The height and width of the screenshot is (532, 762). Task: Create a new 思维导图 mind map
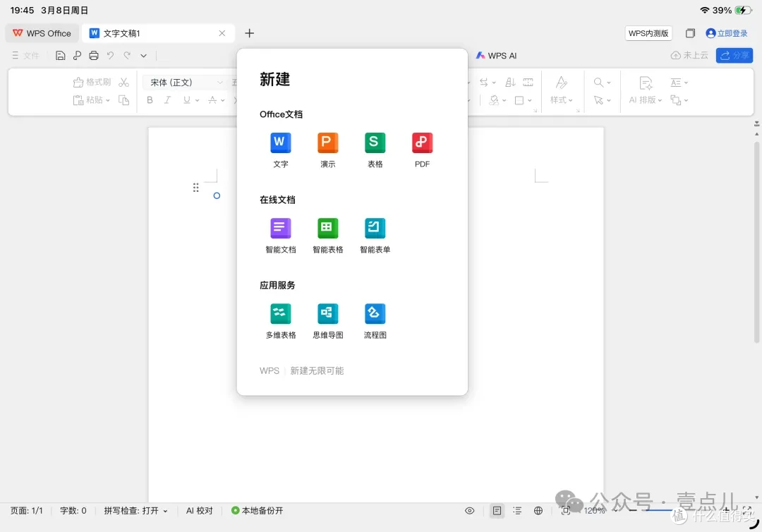(327, 321)
